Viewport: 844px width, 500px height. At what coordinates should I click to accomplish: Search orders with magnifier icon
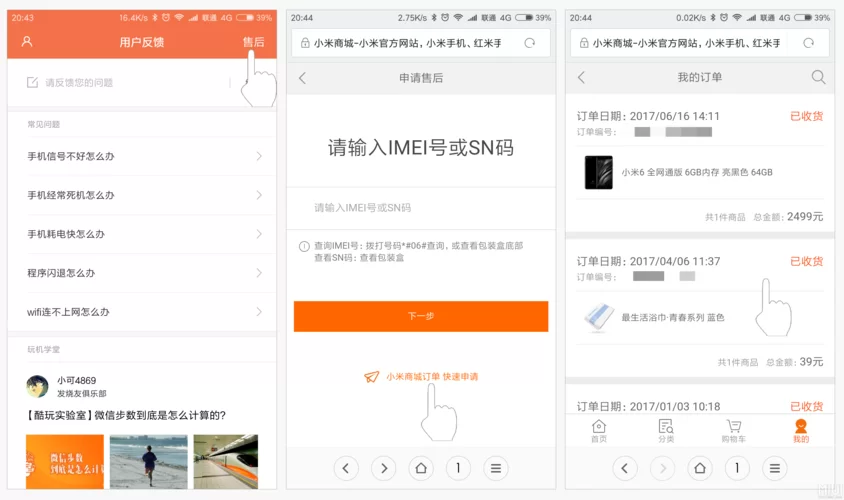818,78
